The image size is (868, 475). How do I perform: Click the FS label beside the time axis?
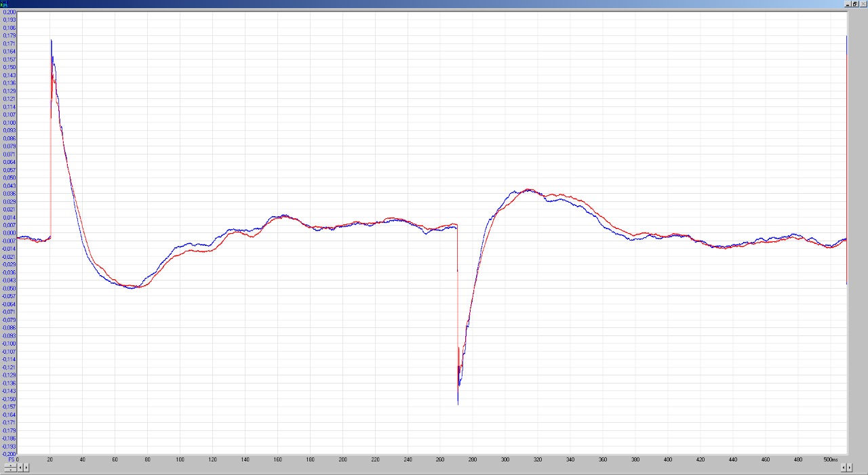click(11, 459)
